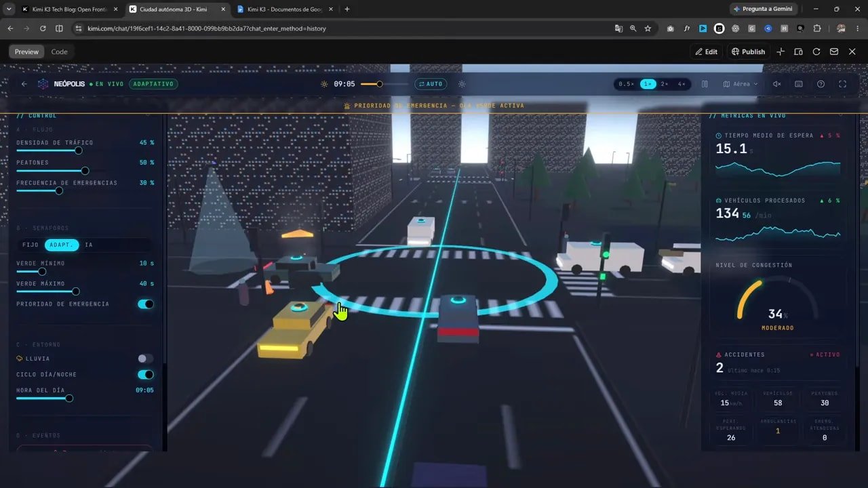Reload the browser page

pos(43,28)
